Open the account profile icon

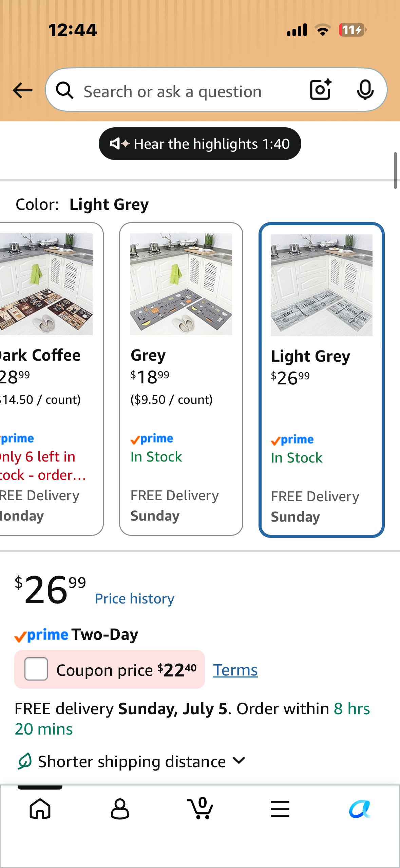coord(120,809)
